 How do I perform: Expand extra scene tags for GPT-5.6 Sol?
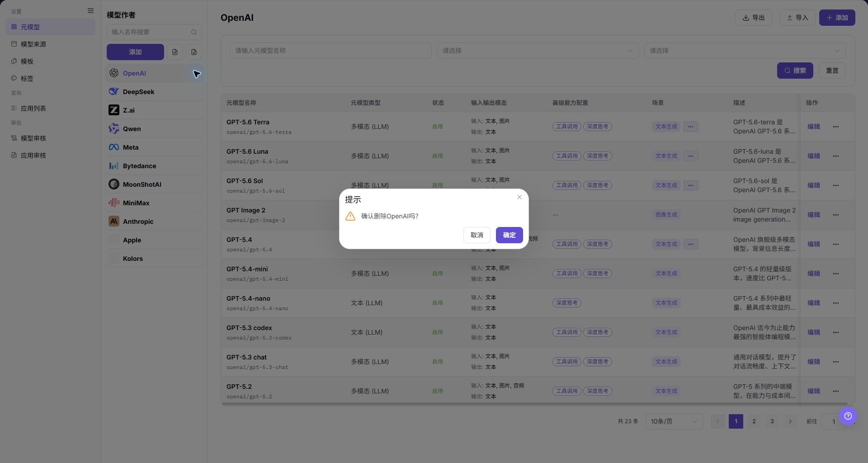point(691,185)
